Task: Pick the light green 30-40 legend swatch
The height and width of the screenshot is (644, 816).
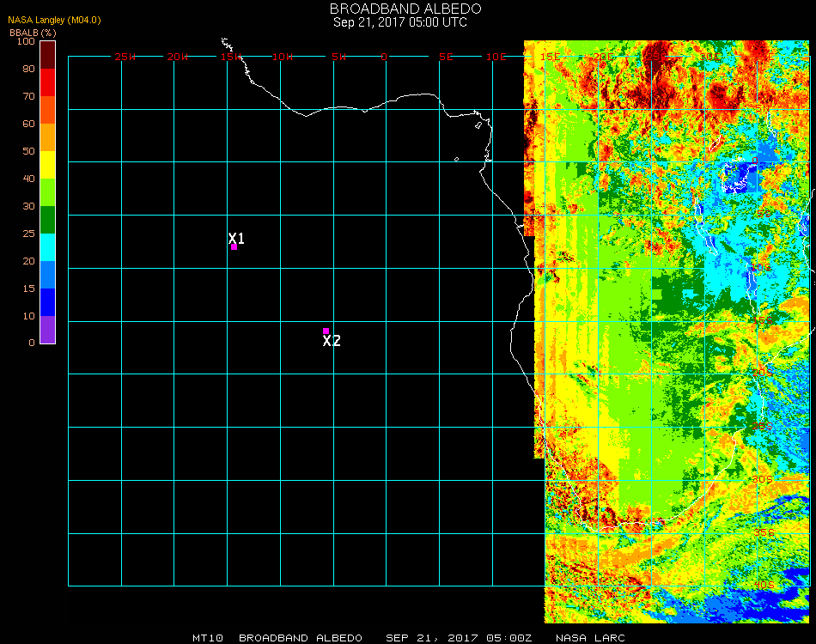Action: (x=48, y=192)
